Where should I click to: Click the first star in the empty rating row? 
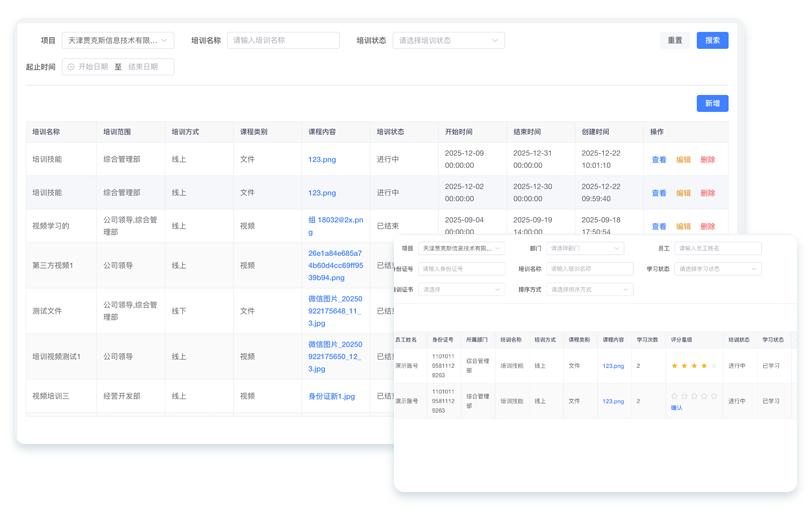point(673,396)
